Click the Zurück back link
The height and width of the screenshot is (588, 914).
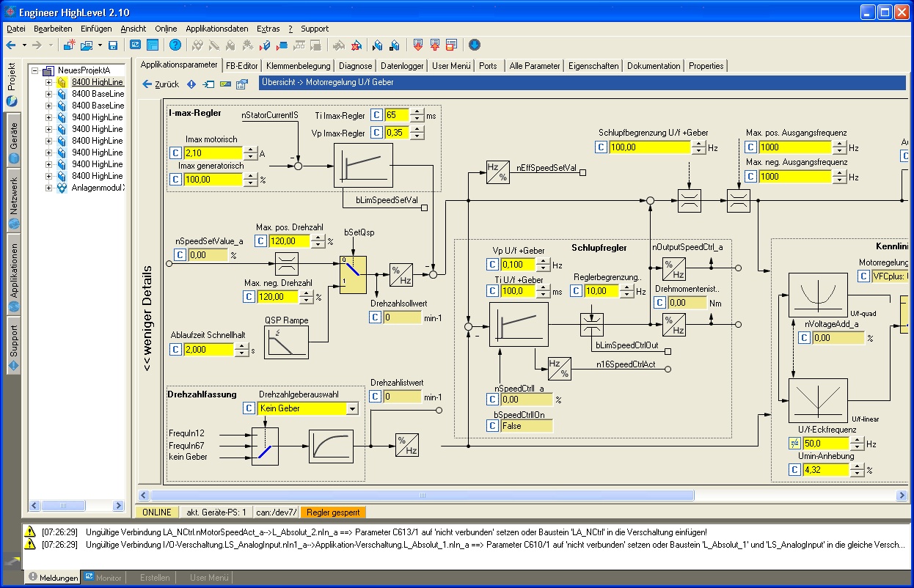pyautogui.click(x=160, y=84)
